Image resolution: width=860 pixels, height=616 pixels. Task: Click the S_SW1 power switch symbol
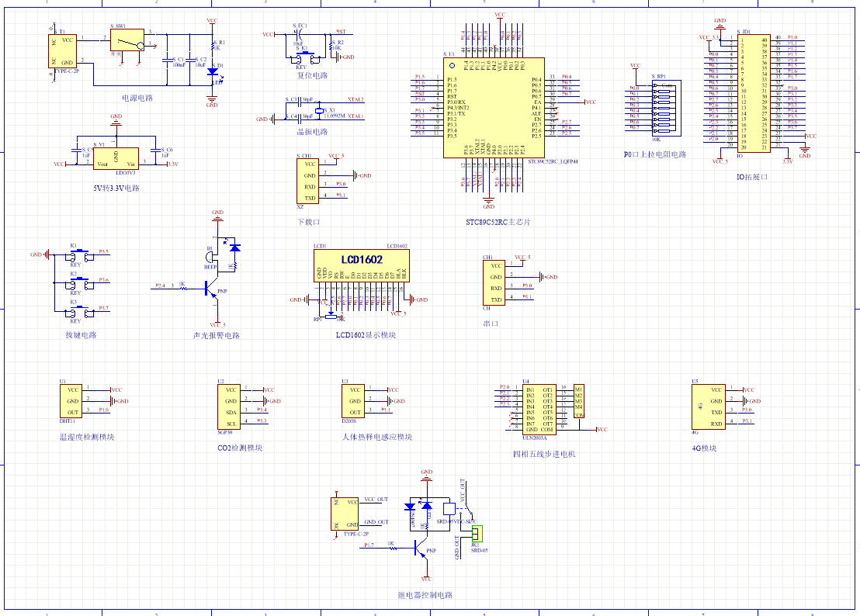[127, 40]
